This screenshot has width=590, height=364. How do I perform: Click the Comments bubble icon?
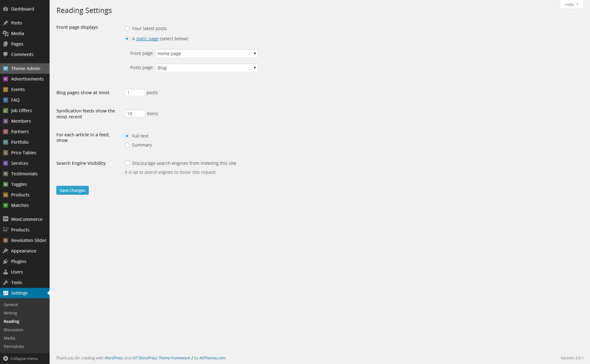tap(6, 55)
